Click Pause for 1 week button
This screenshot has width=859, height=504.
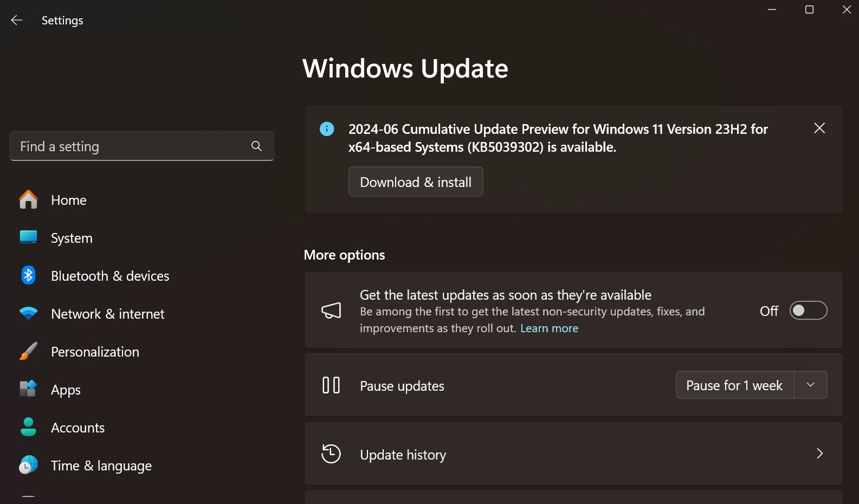click(735, 385)
